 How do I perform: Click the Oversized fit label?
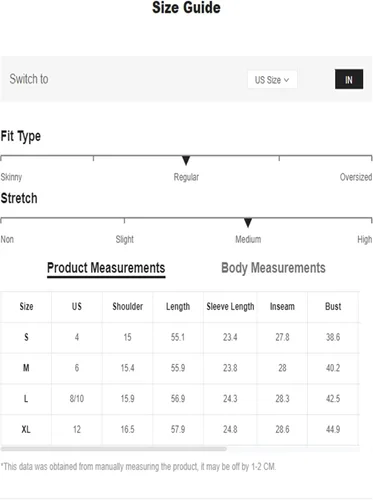click(x=356, y=177)
